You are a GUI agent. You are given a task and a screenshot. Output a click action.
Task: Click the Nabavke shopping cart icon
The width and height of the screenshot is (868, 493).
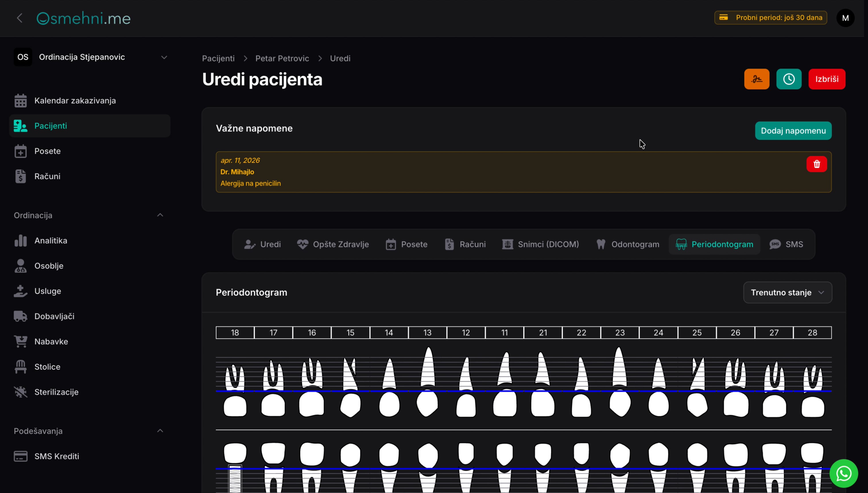tap(20, 341)
